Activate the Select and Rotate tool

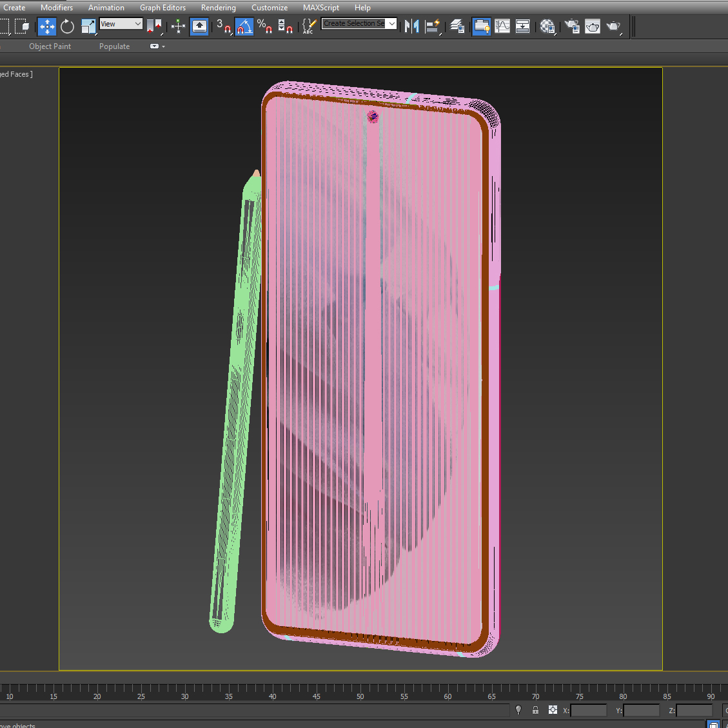tap(68, 26)
